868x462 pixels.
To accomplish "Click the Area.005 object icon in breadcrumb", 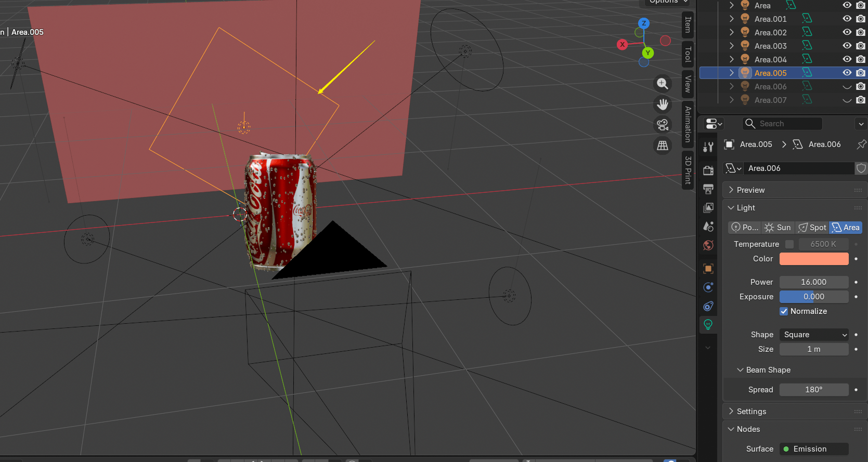I will (729, 144).
